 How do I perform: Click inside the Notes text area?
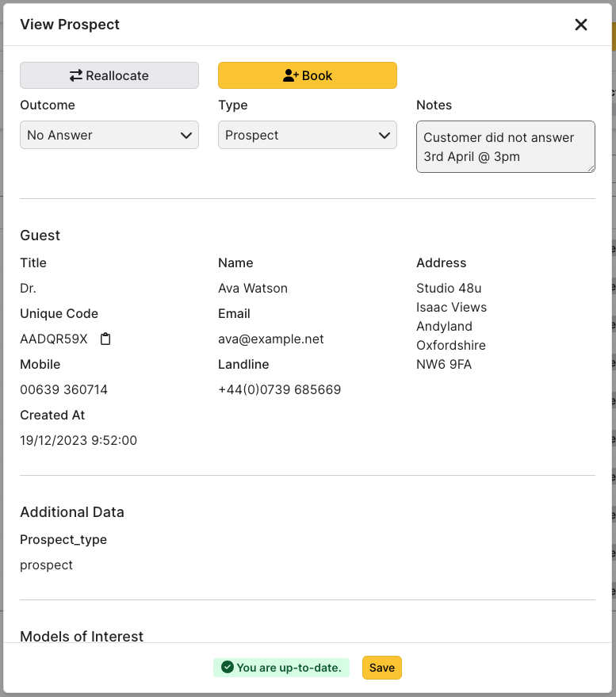click(x=505, y=146)
